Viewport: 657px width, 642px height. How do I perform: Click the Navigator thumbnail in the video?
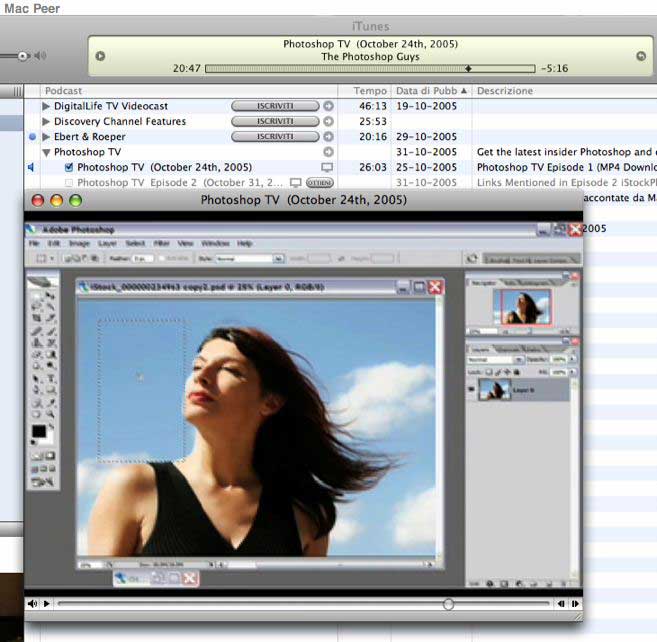click(x=522, y=307)
